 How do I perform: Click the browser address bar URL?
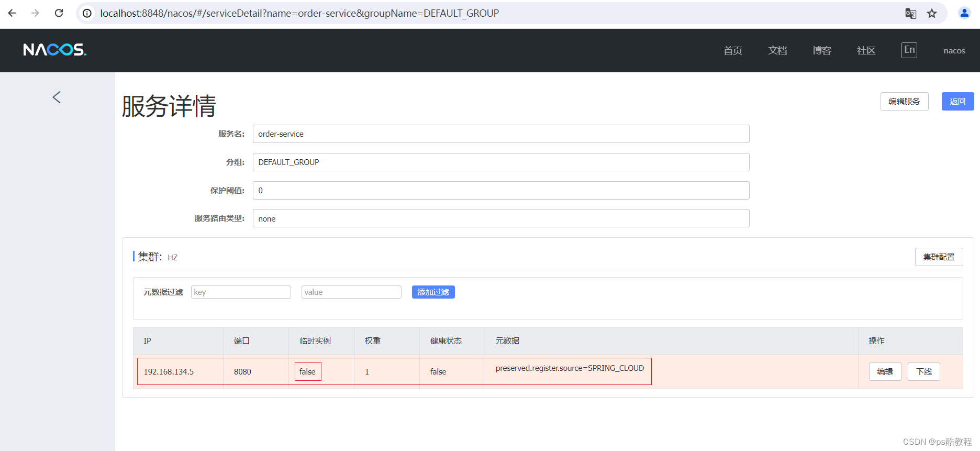[299, 13]
